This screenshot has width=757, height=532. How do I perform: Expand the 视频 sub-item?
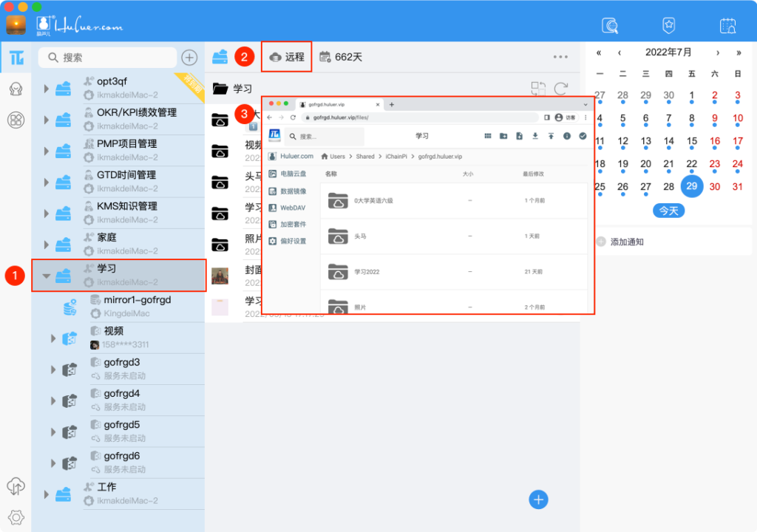tap(53, 338)
